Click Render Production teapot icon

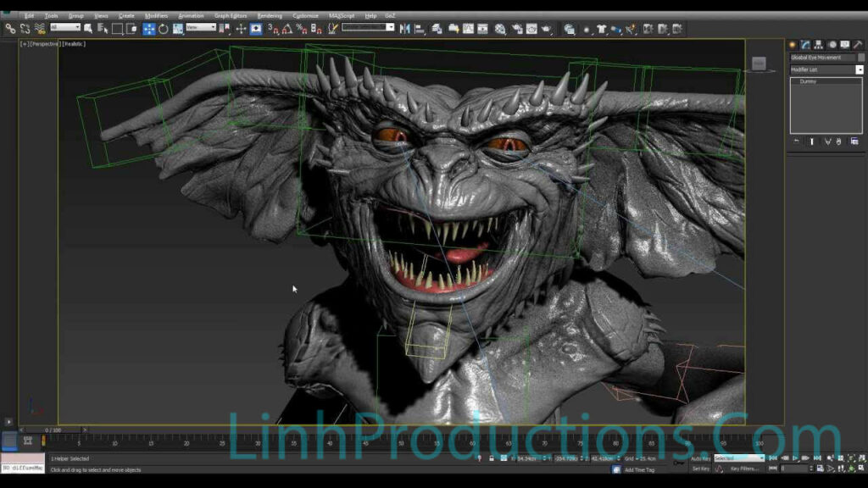coord(547,29)
